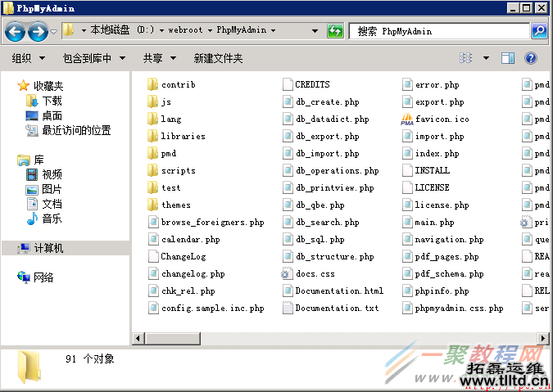Select the themes folder icon
Image resolution: width=553 pixels, height=392 pixels.
152,205
